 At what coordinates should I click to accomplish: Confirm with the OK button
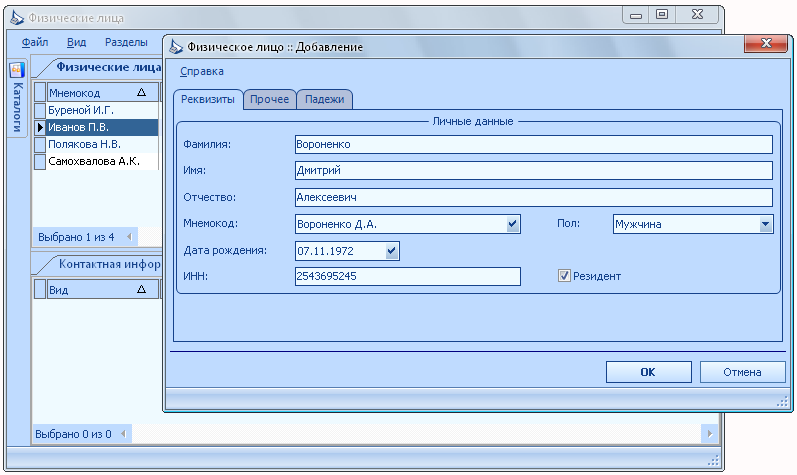[x=649, y=372]
